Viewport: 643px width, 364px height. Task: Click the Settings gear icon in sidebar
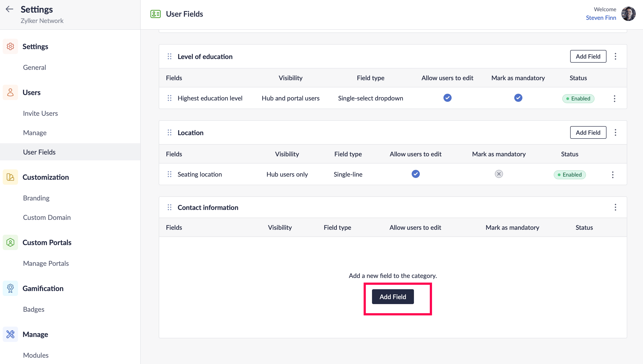point(10,46)
